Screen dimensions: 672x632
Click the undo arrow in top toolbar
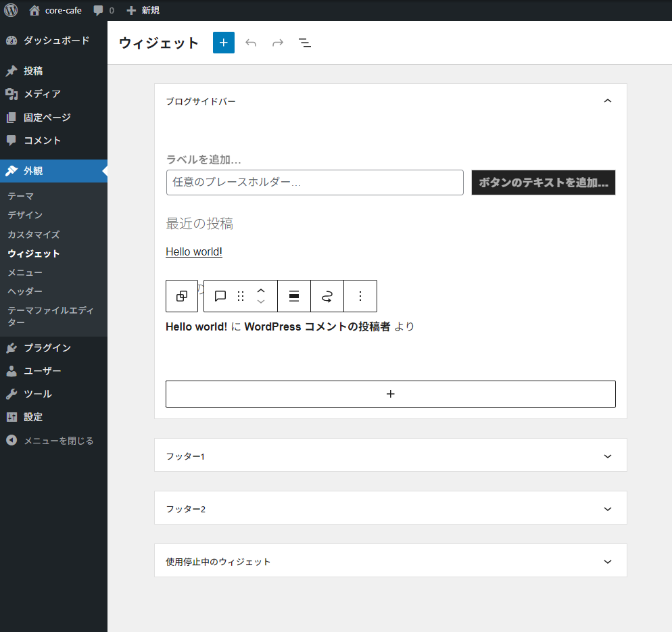251,43
